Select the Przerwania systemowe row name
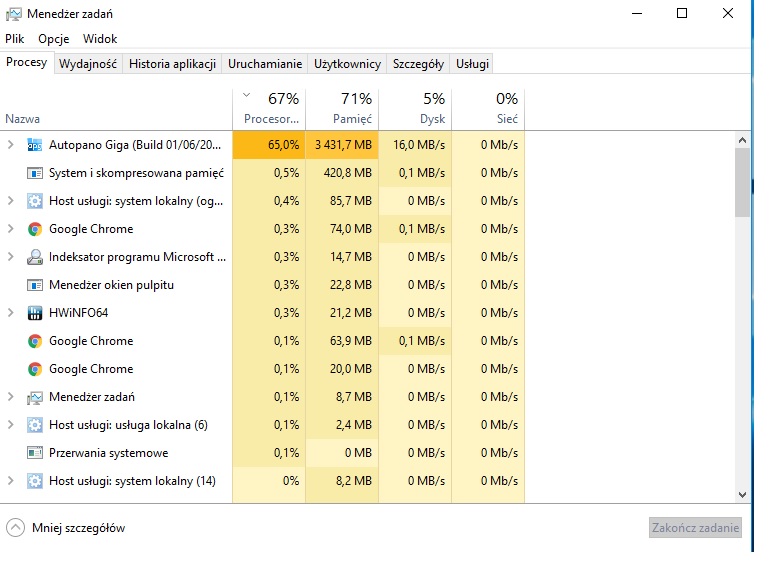Image resolution: width=776 pixels, height=568 pixels. [x=108, y=453]
